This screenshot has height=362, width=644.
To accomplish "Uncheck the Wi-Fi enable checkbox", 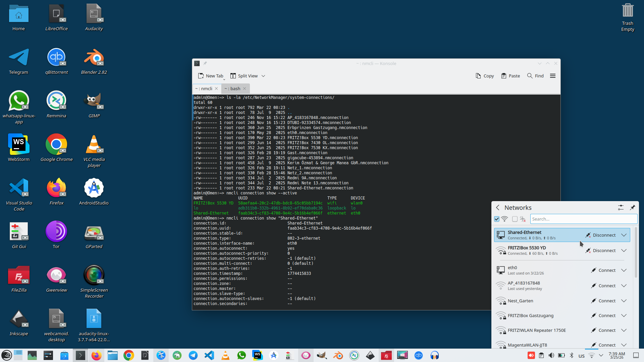I will (x=497, y=219).
